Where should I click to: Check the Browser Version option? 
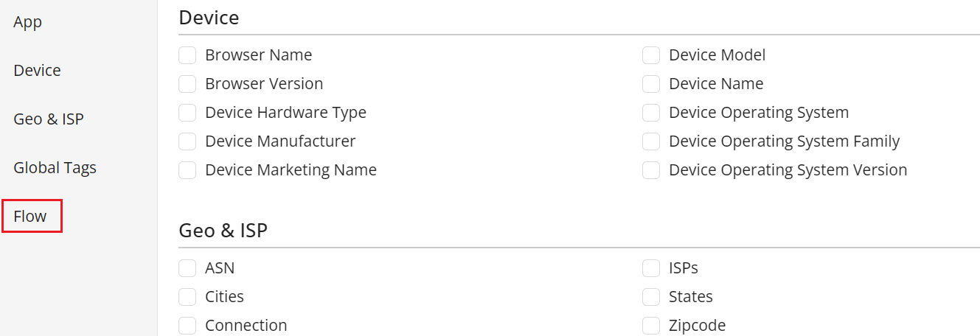pos(187,84)
